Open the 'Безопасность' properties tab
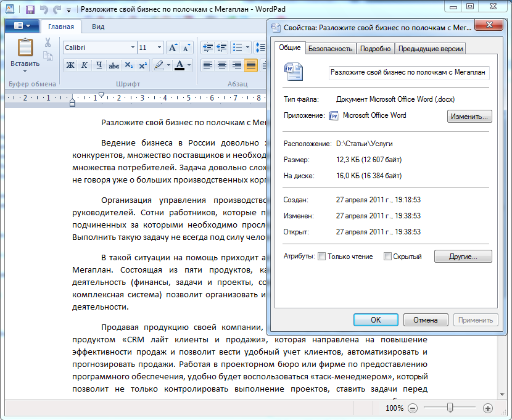This screenshot has height=420, width=512. (x=331, y=49)
